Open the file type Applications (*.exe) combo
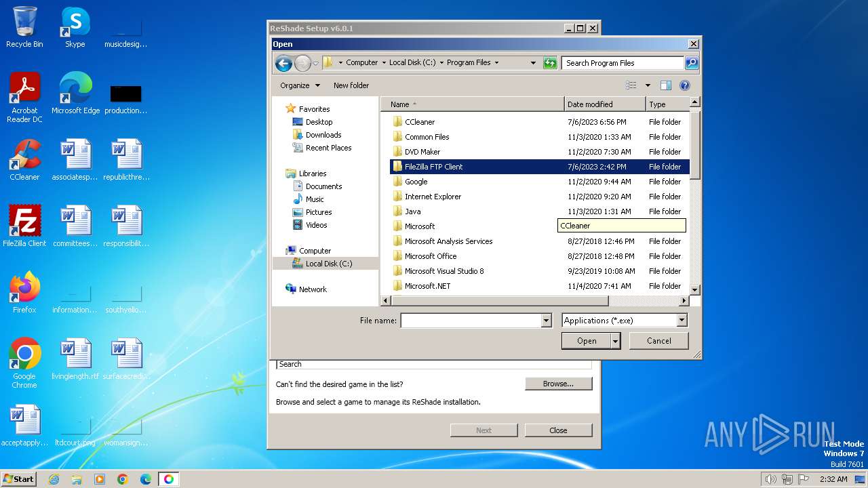The width and height of the screenshot is (868, 488). point(625,321)
